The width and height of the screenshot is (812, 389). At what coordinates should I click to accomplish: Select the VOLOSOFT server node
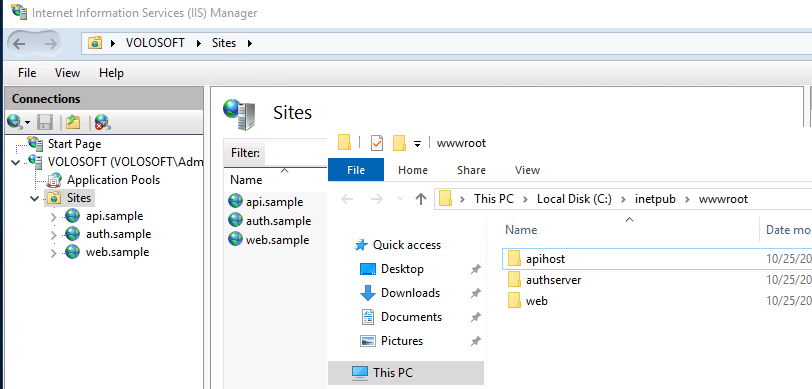tap(125, 162)
